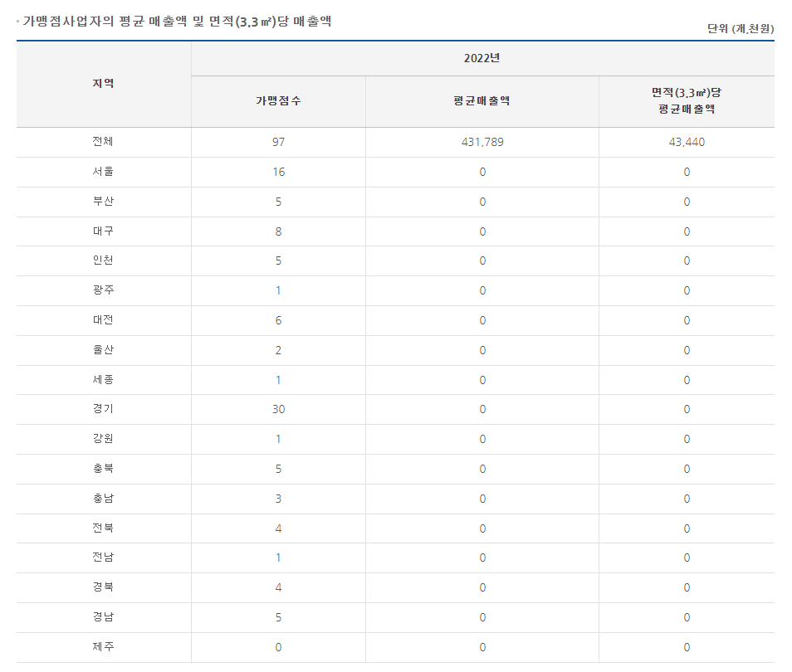Click the franchise count 30 for 경기
Image resolution: width=792 pixels, height=672 pixels.
278,410
